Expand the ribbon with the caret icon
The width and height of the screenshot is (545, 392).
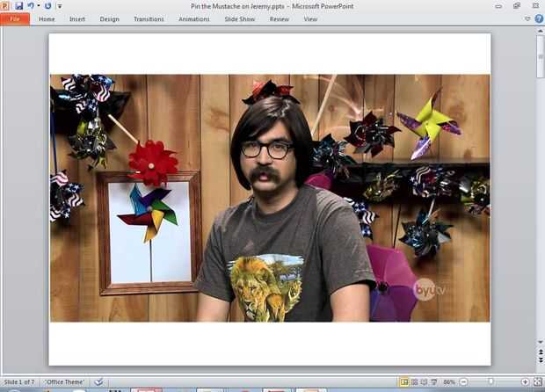(527, 18)
